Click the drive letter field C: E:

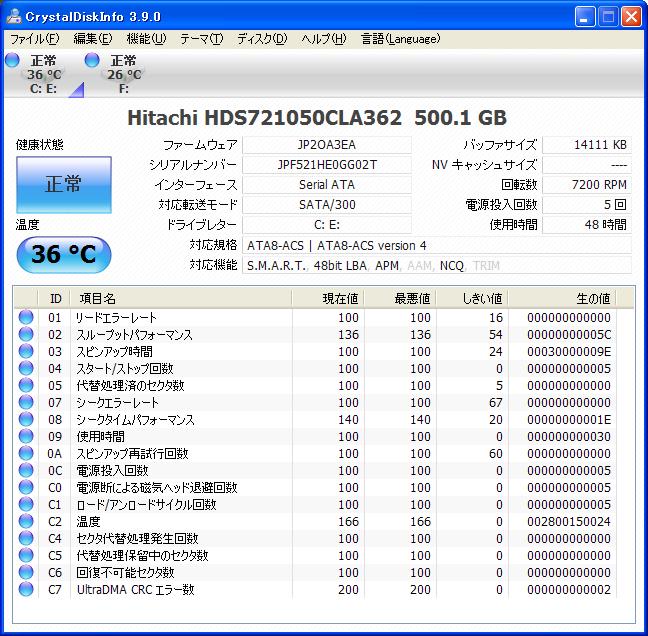pyautogui.click(x=327, y=225)
